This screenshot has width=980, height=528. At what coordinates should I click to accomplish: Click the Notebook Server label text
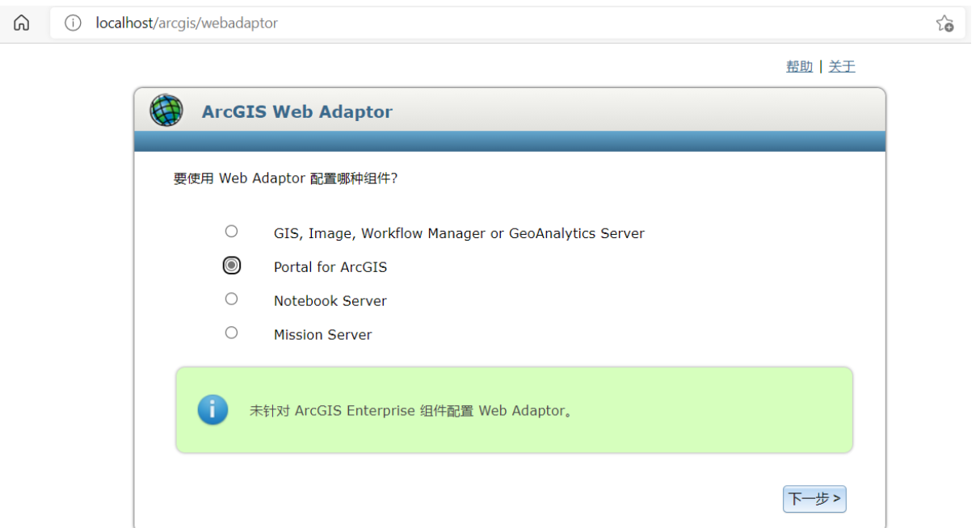[x=330, y=300]
